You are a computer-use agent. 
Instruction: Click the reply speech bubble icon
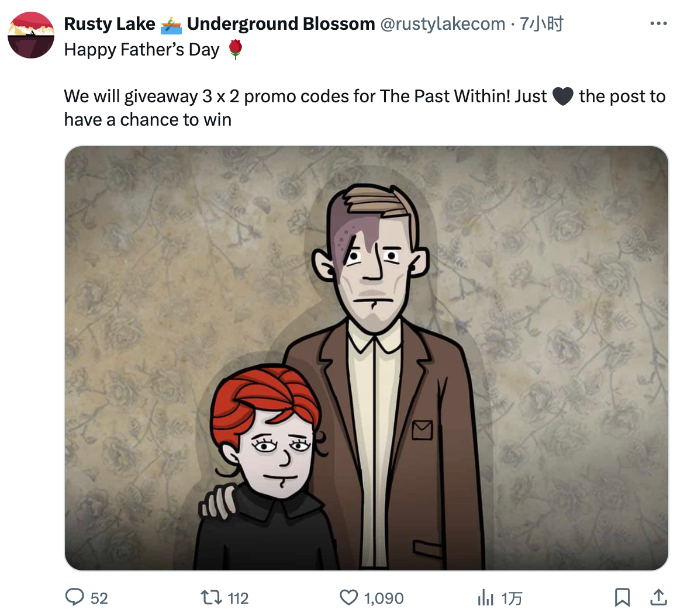74,597
